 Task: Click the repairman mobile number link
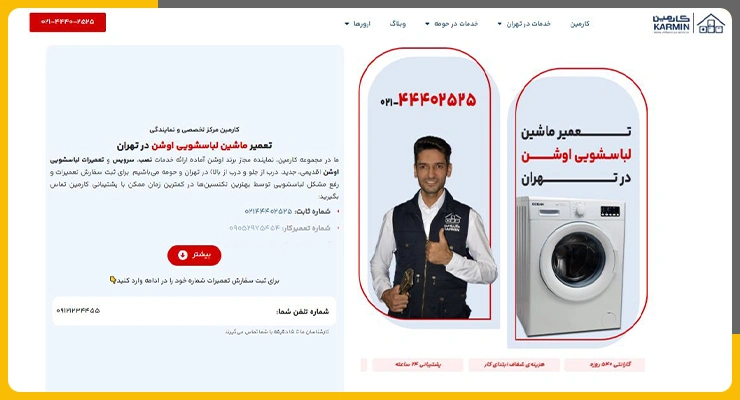pyautogui.click(x=254, y=228)
